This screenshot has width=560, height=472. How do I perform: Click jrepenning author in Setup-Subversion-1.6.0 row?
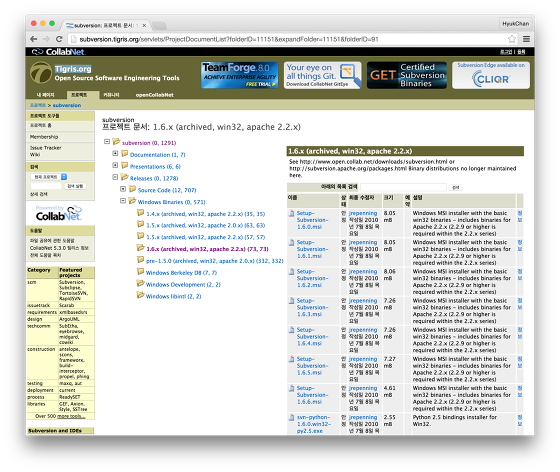[363, 213]
